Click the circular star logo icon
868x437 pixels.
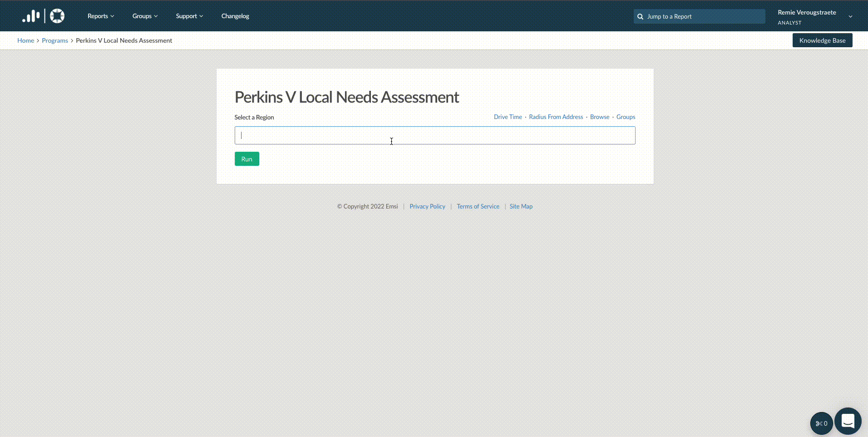pos(57,16)
